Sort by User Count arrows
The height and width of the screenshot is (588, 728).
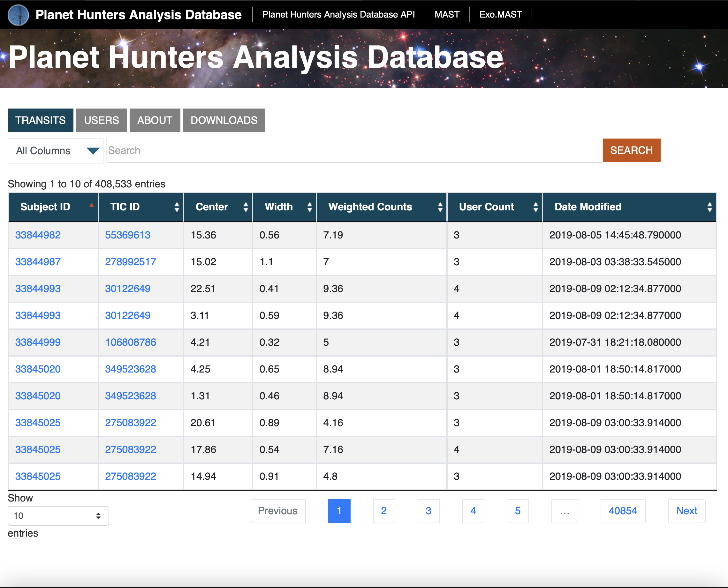coord(535,207)
